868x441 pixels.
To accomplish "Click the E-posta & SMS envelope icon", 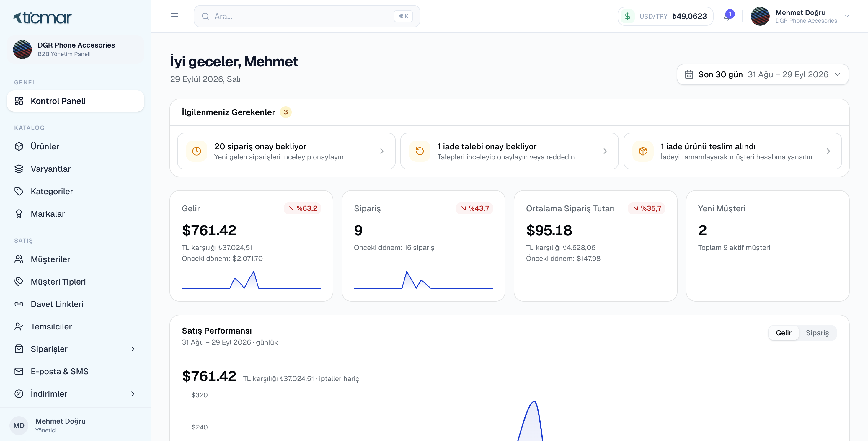I will click(x=19, y=371).
